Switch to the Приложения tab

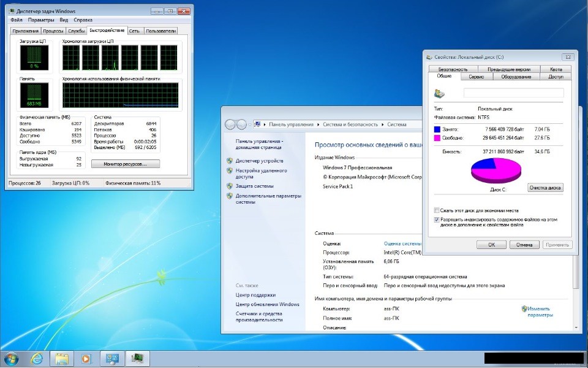point(26,31)
